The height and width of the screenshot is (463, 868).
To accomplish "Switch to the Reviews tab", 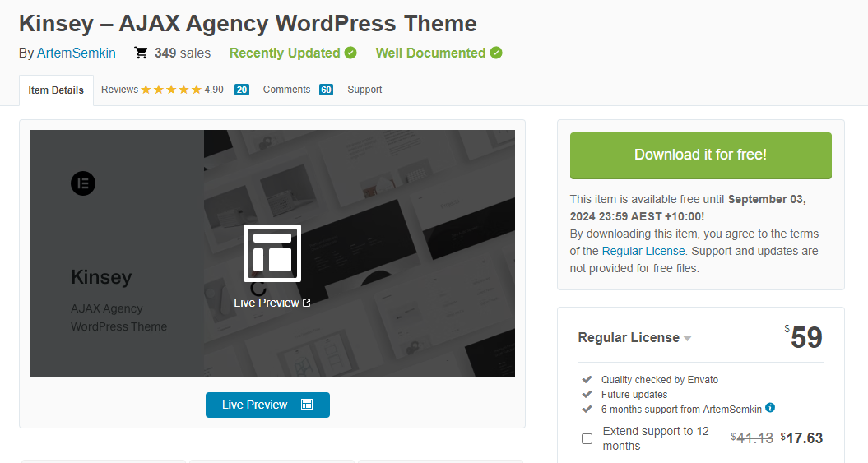I will point(120,90).
